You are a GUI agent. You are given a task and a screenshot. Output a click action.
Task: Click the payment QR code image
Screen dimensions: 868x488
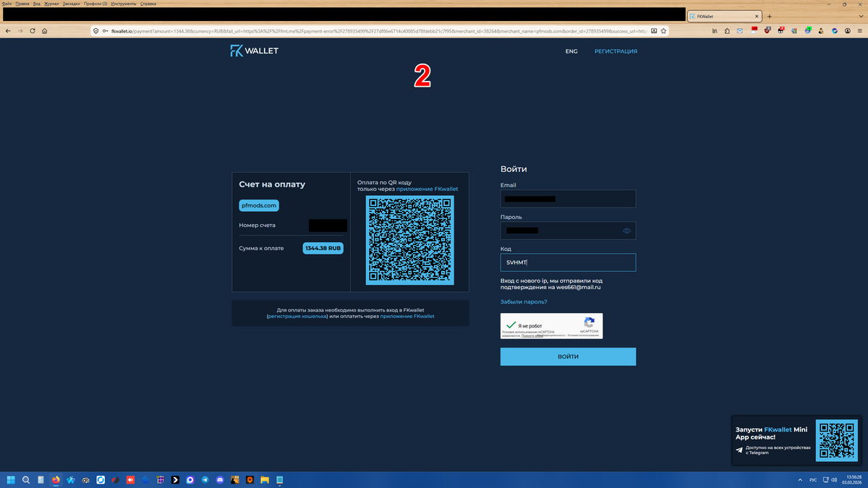(409, 239)
